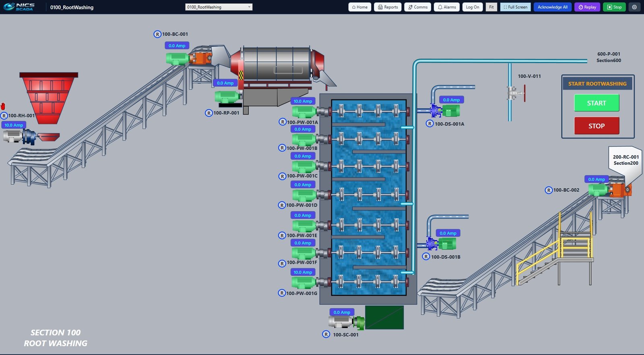
Task: Open the Reports page
Action: click(x=388, y=7)
